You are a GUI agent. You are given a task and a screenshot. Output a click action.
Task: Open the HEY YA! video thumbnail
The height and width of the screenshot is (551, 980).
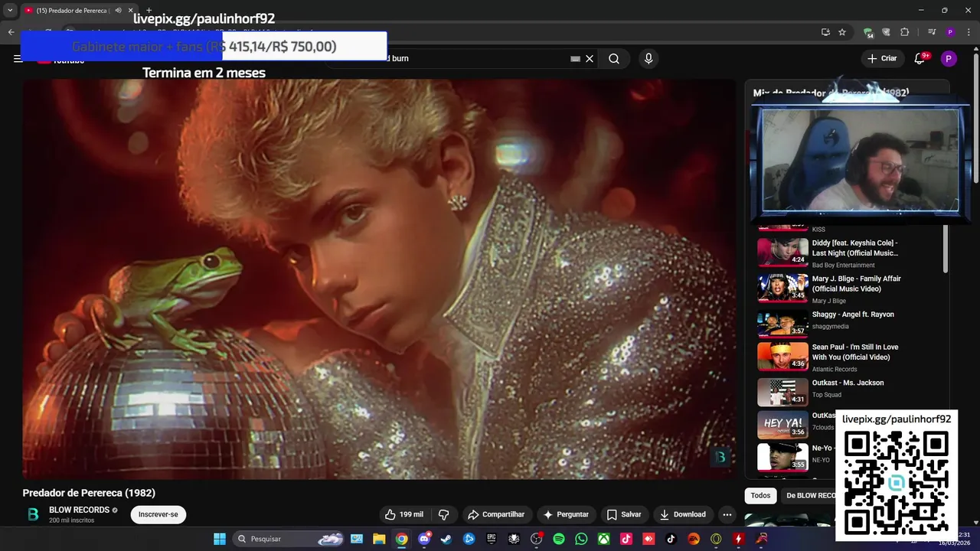tap(782, 424)
